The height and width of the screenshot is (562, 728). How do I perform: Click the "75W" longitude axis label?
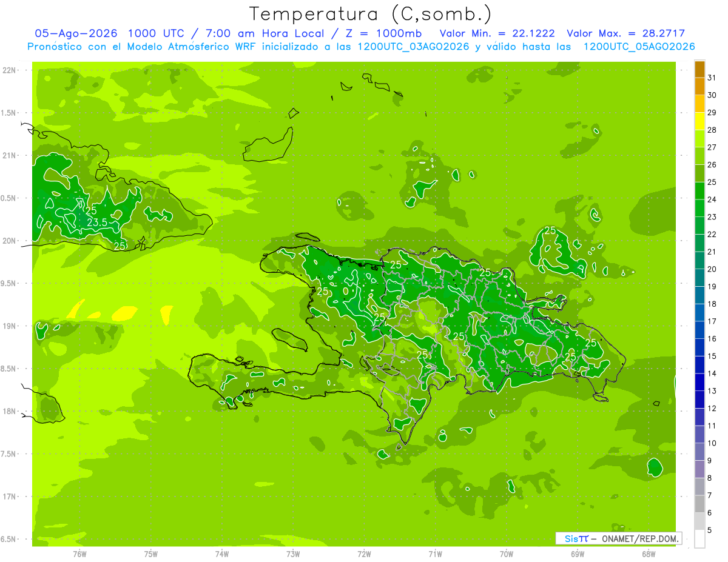tap(151, 554)
